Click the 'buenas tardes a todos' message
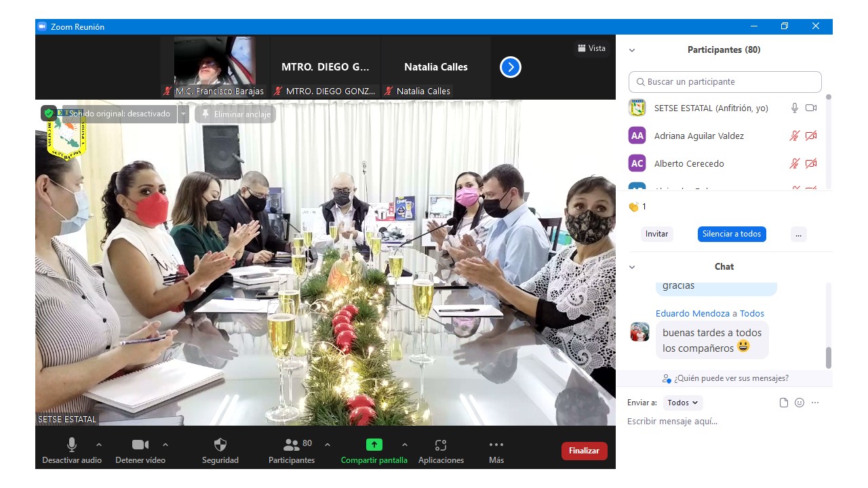868x488 pixels. click(x=712, y=340)
